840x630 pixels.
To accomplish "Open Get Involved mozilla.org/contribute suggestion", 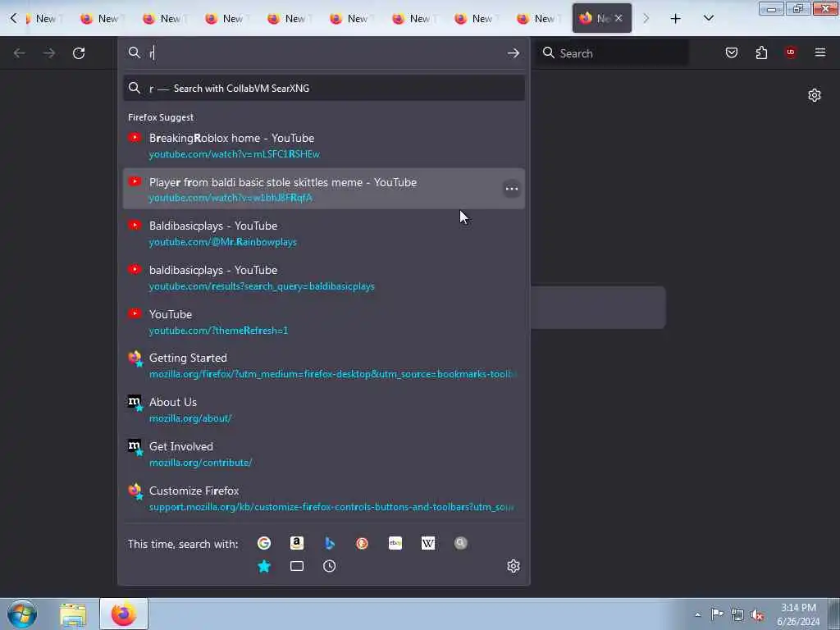I will [x=323, y=454].
